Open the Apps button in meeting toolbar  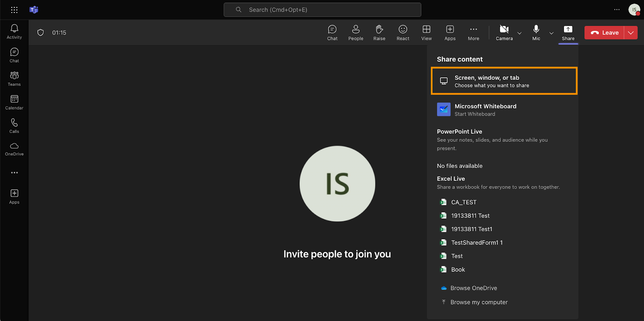450,33
